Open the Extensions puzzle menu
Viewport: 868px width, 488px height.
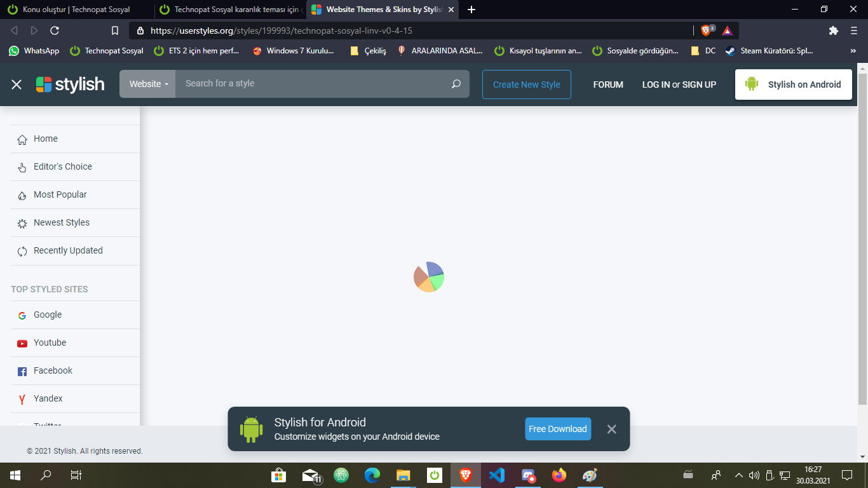(834, 30)
